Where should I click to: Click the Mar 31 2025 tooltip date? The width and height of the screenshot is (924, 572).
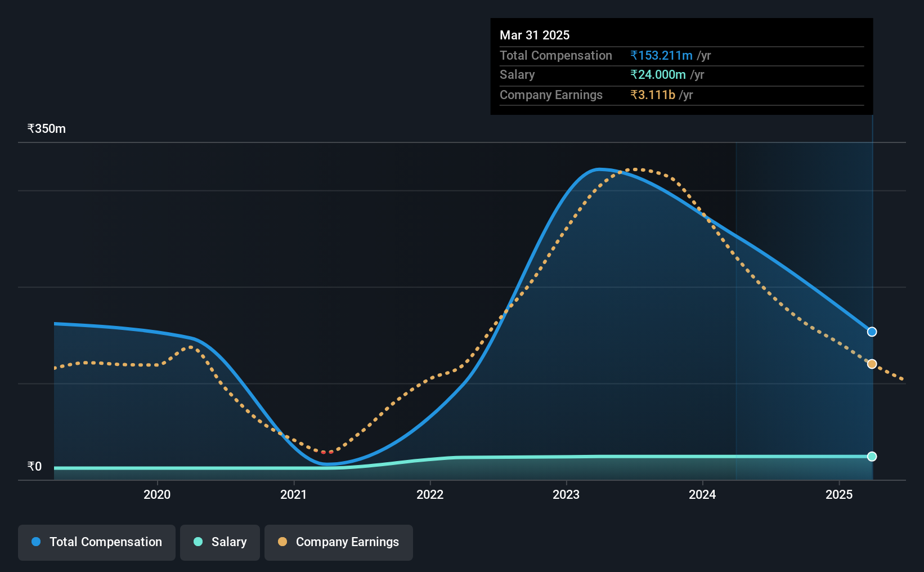(x=535, y=35)
